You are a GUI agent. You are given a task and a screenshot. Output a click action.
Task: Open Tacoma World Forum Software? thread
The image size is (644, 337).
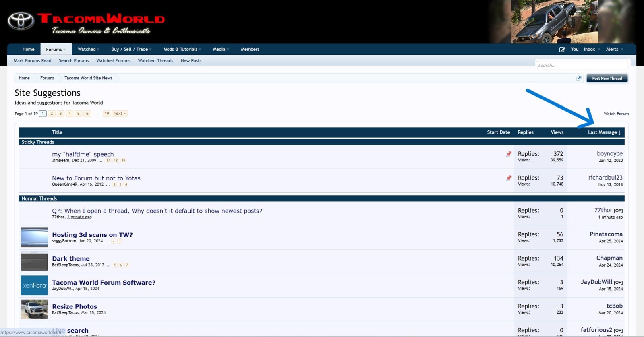tap(104, 283)
